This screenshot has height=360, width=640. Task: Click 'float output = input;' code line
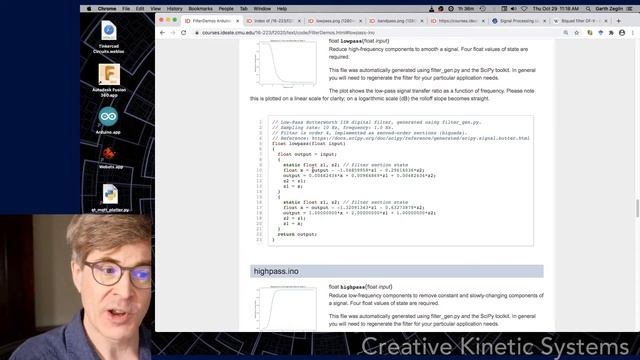[307, 154]
